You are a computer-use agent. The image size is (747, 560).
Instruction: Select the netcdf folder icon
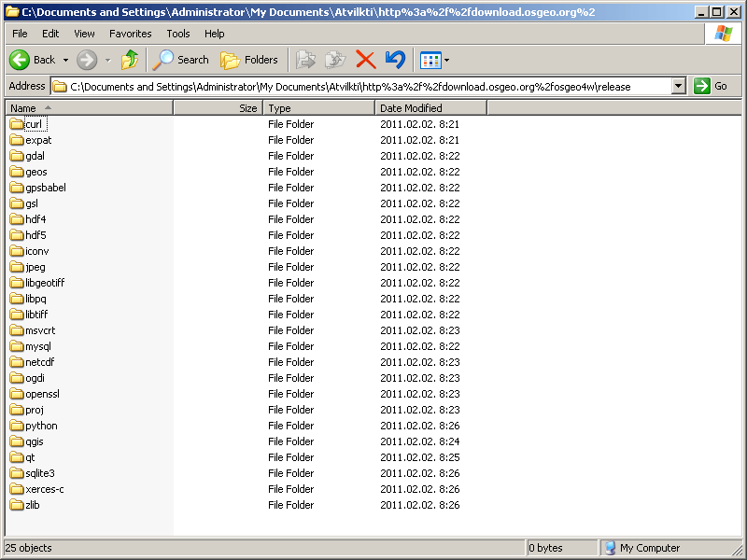pyautogui.click(x=16, y=362)
